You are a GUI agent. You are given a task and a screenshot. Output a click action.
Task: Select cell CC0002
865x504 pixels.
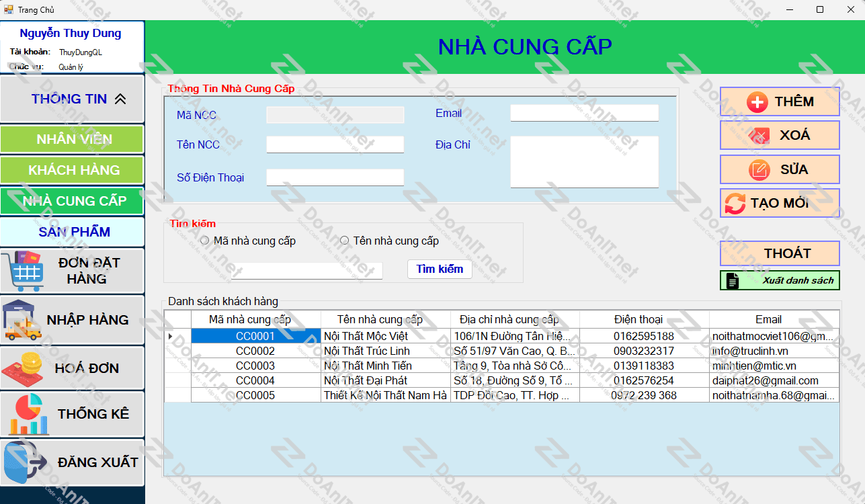pyautogui.click(x=256, y=351)
